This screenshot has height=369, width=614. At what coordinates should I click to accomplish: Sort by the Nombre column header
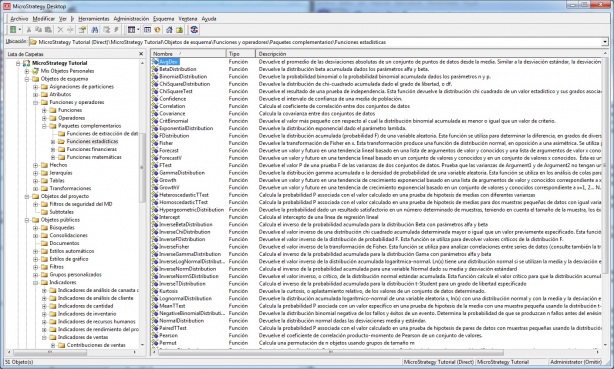tap(188, 54)
